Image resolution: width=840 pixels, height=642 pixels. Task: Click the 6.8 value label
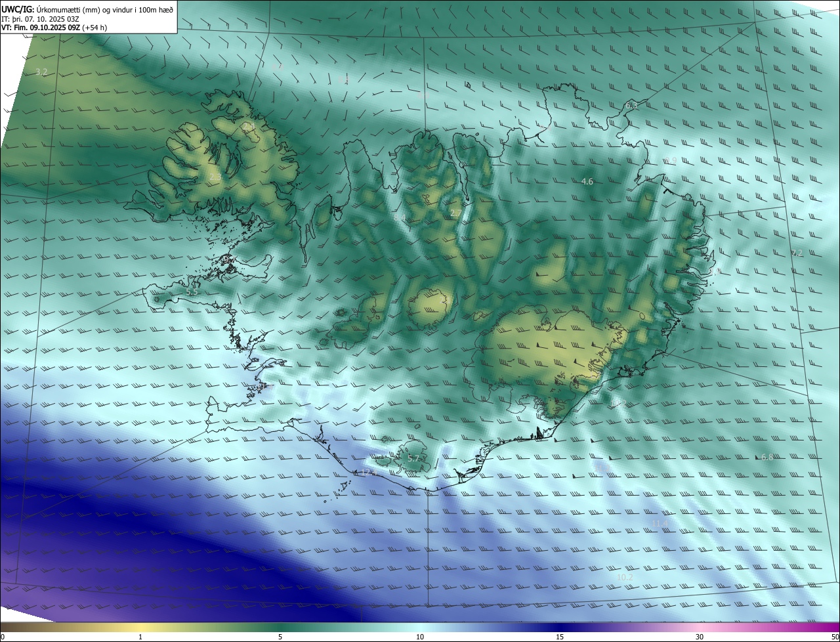(767, 458)
